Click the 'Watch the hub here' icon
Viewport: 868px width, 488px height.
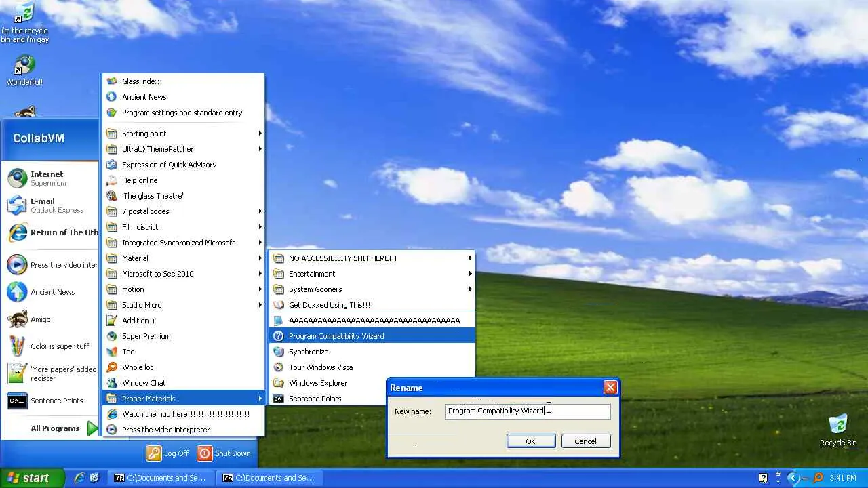(112, 414)
